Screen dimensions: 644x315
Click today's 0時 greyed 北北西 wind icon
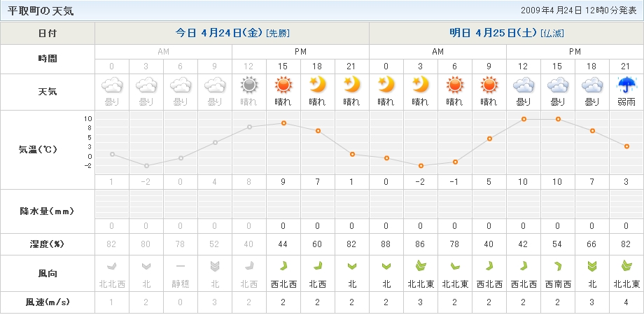112,266
